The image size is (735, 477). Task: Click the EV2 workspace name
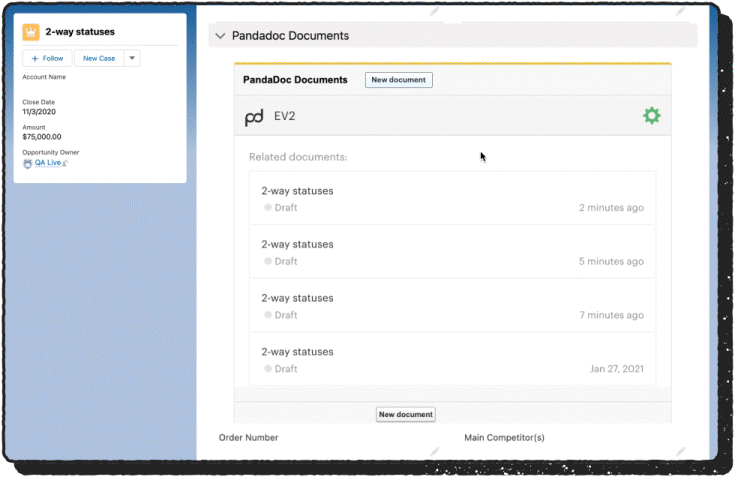(x=285, y=116)
